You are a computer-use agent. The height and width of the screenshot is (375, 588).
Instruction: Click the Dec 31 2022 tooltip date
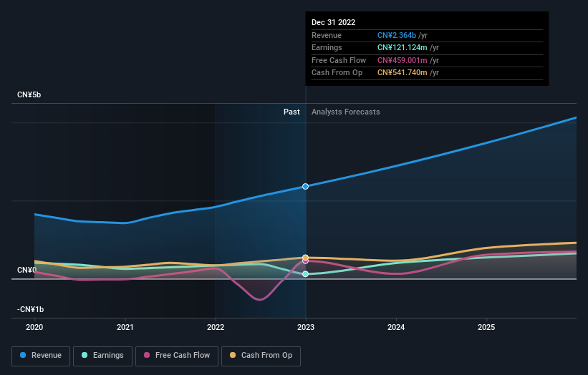(333, 22)
